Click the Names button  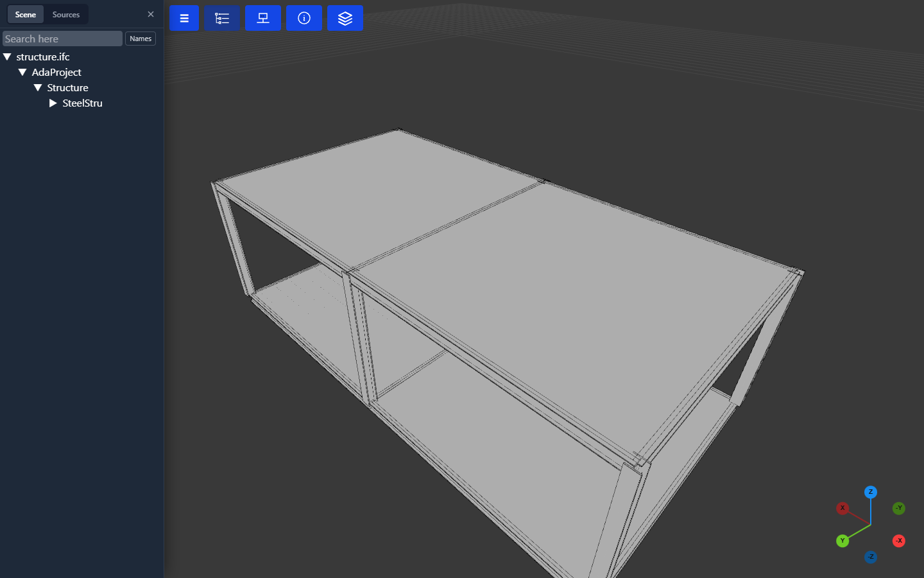(x=141, y=39)
